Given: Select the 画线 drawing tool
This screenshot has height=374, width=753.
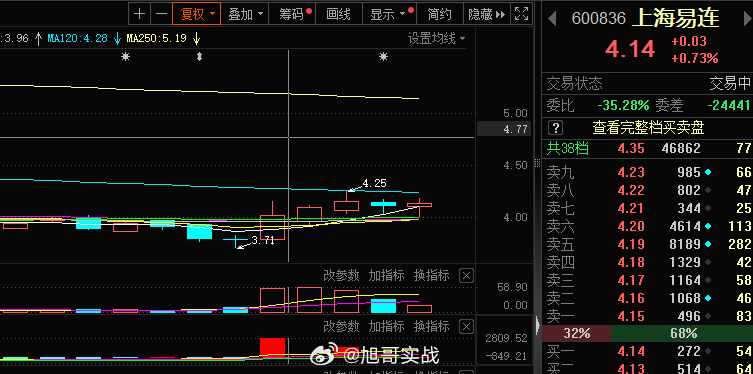Looking at the screenshot, I should [339, 14].
